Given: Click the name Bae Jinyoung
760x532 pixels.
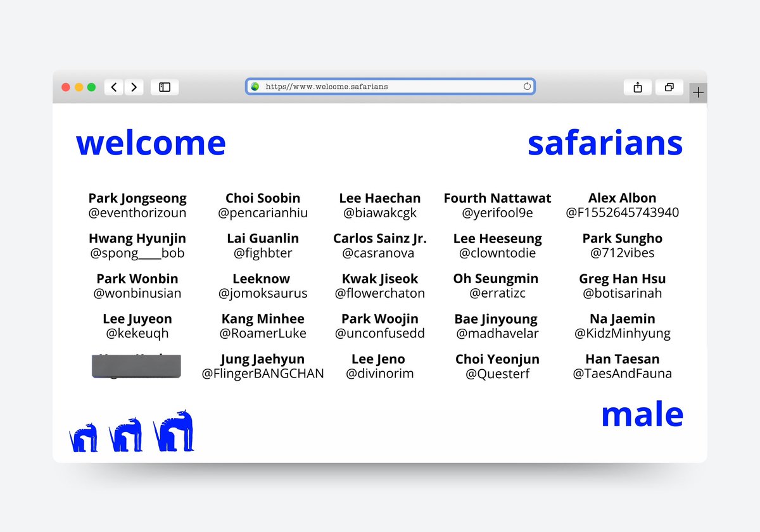Looking at the screenshot, I should [x=496, y=319].
